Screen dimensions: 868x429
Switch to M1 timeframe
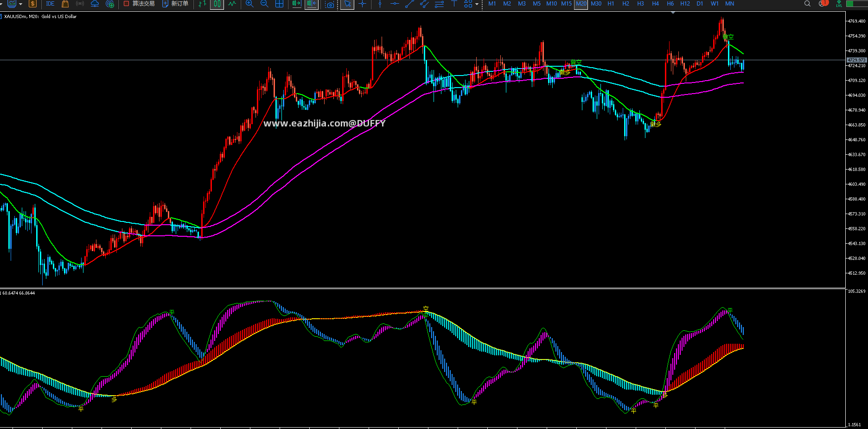tap(492, 4)
